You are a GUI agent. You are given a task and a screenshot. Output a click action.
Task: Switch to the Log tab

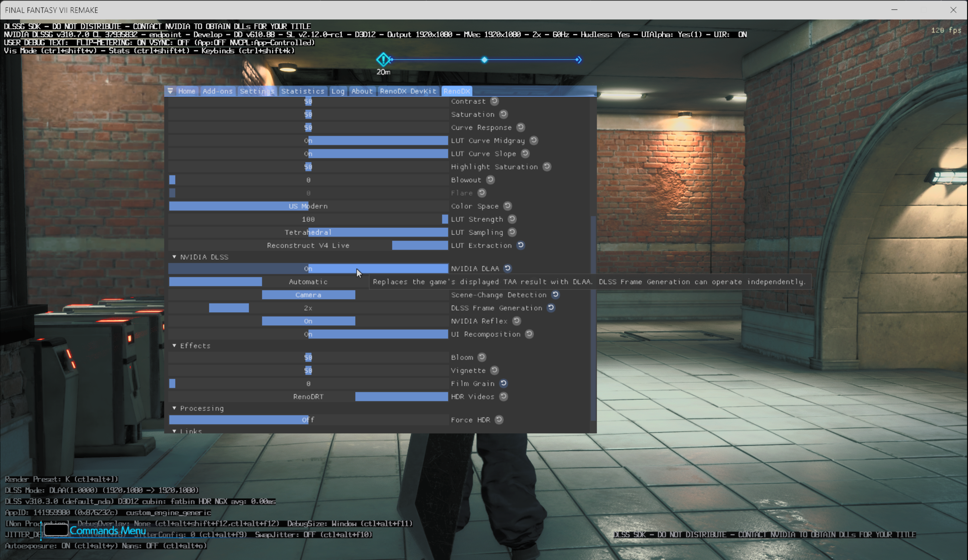[x=338, y=91]
